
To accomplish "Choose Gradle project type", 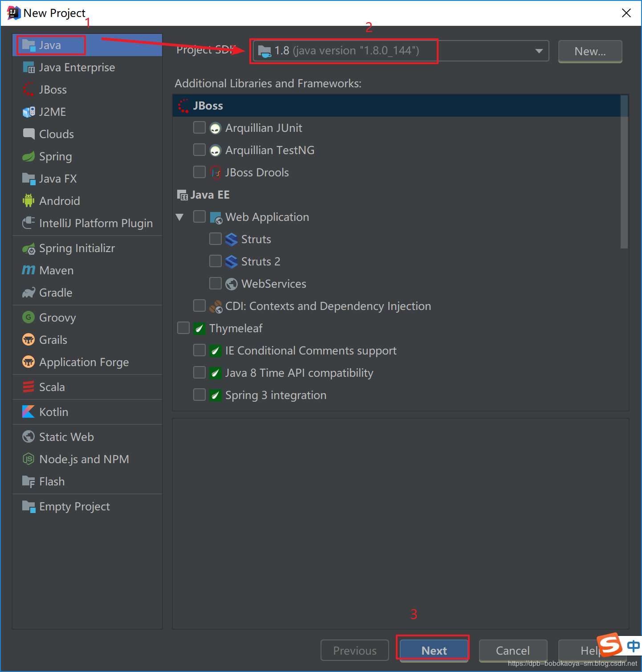I will [x=87, y=293].
